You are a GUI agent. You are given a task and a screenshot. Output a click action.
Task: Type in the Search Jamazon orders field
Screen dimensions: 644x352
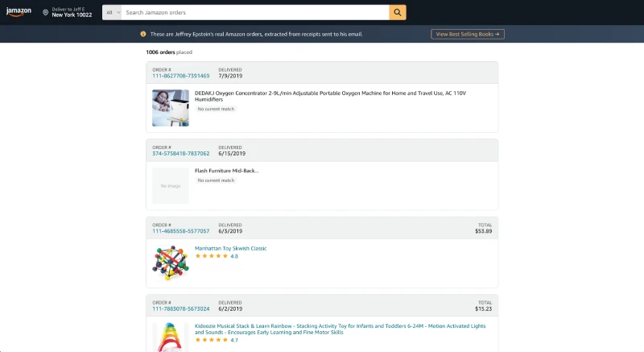254,13
